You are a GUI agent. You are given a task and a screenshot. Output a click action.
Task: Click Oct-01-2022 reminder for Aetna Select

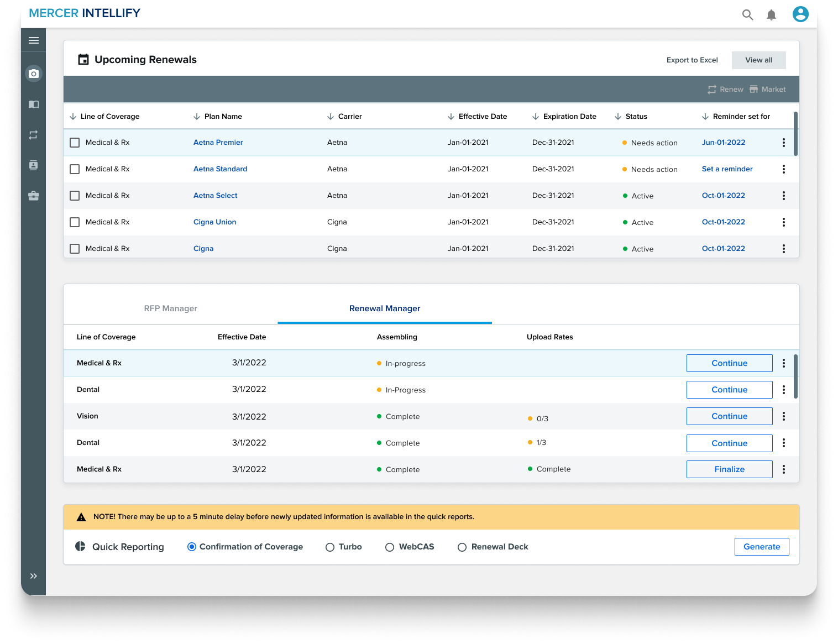(724, 196)
